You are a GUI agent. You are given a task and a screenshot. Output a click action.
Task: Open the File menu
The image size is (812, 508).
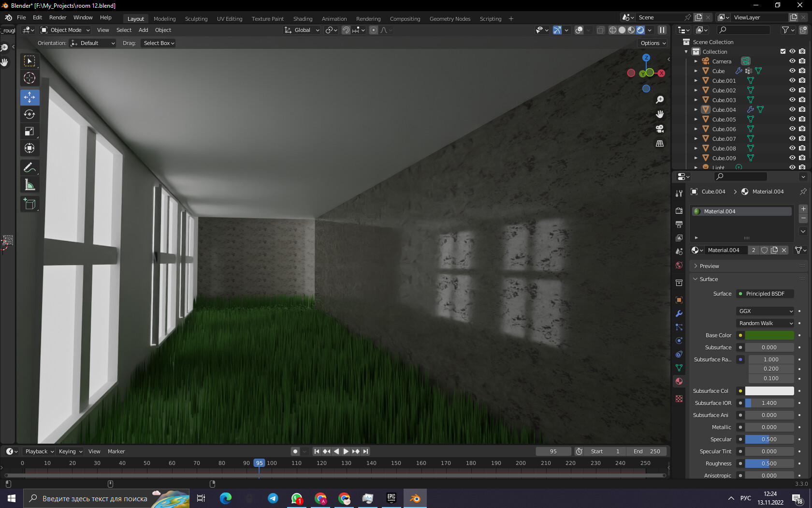tap(21, 17)
